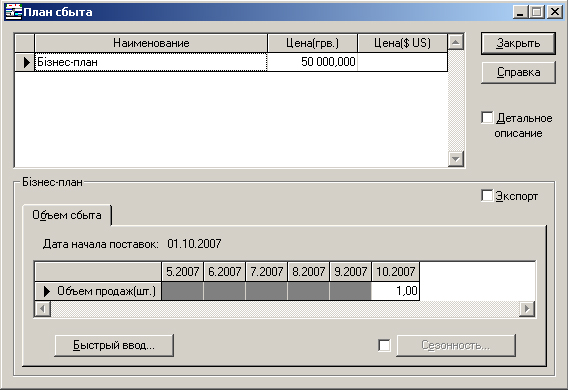The width and height of the screenshot is (568, 390).
Task: Click the 10.2007 sales value 1,00
Action: point(395,291)
